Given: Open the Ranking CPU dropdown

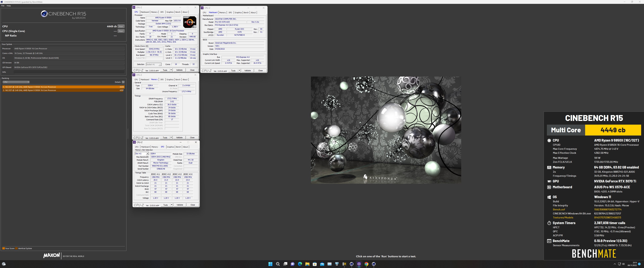Looking at the screenshot, I should click(x=16, y=82).
